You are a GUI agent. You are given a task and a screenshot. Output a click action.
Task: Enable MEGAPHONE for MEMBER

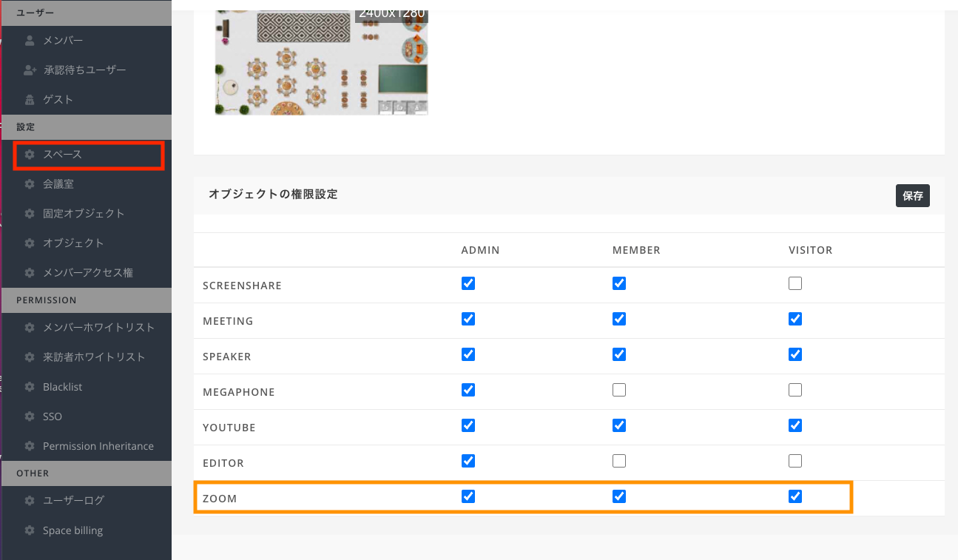tap(619, 390)
